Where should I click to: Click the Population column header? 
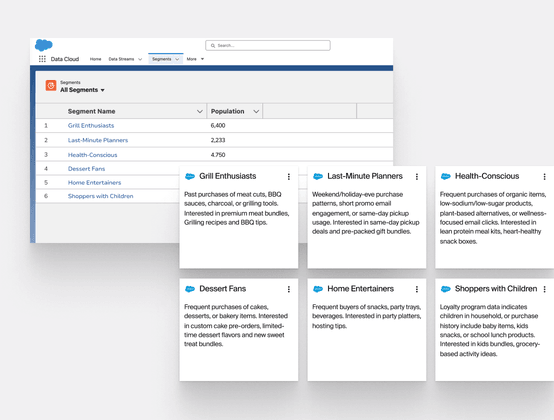pyautogui.click(x=228, y=111)
